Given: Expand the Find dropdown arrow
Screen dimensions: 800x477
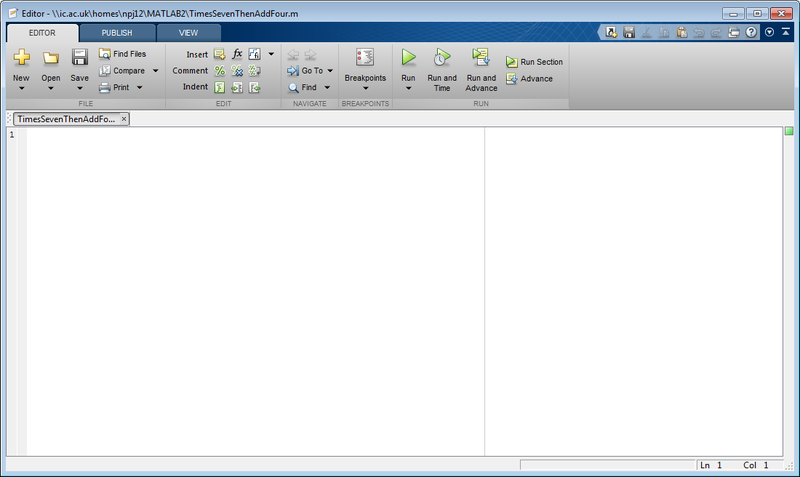Looking at the screenshot, I should click(x=327, y=88).
